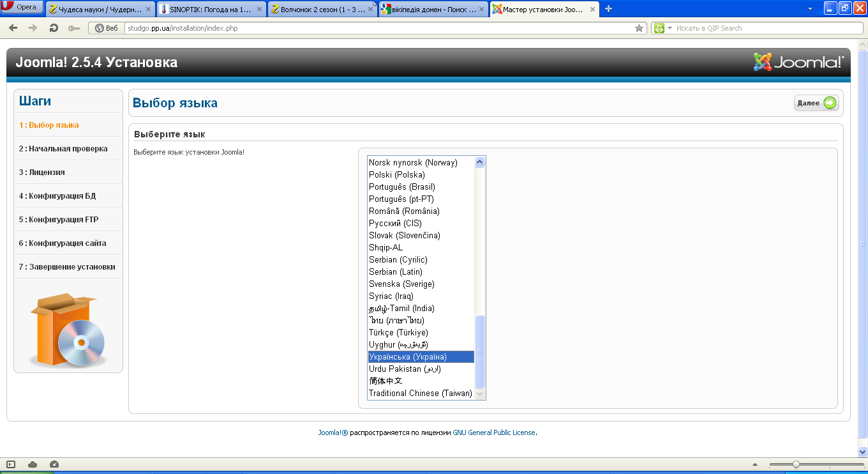Select Serbian (Latin) language
The width and height of the screenshot is (868, 474).
tap(421, 272)
